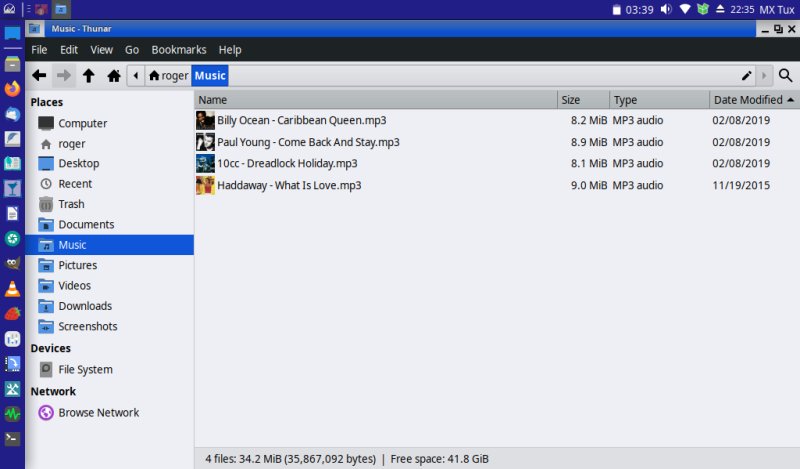Select Haddaway - What Is Love.mp3
Viewport: 800px width, 469px height.
point(289,185)
